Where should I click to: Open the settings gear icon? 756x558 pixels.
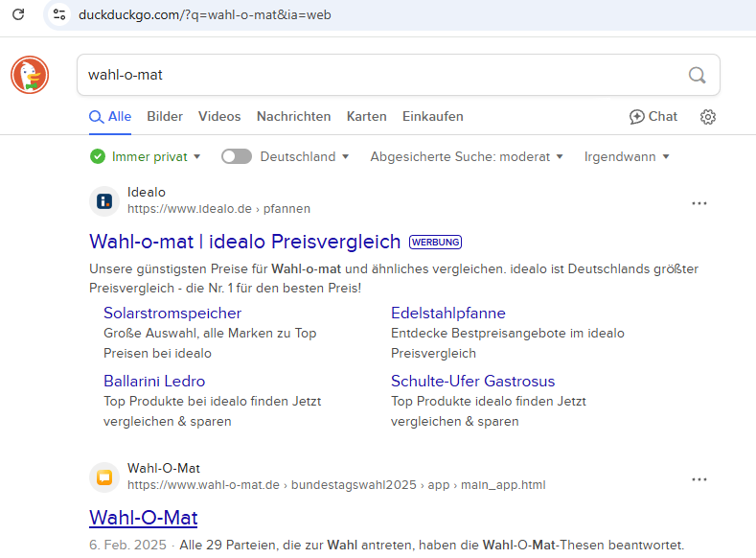[x=708, y=117]
